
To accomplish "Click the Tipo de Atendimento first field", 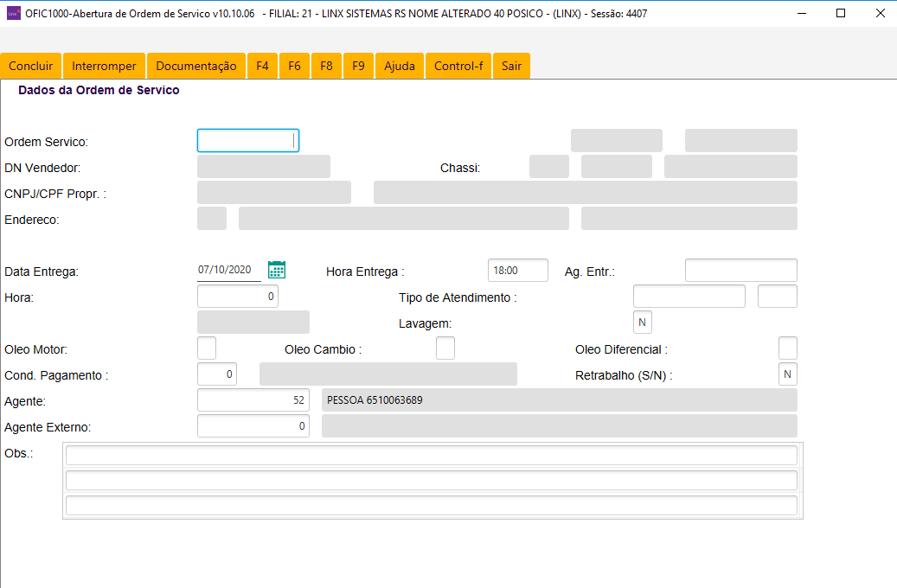I will (x=689, y=297).
